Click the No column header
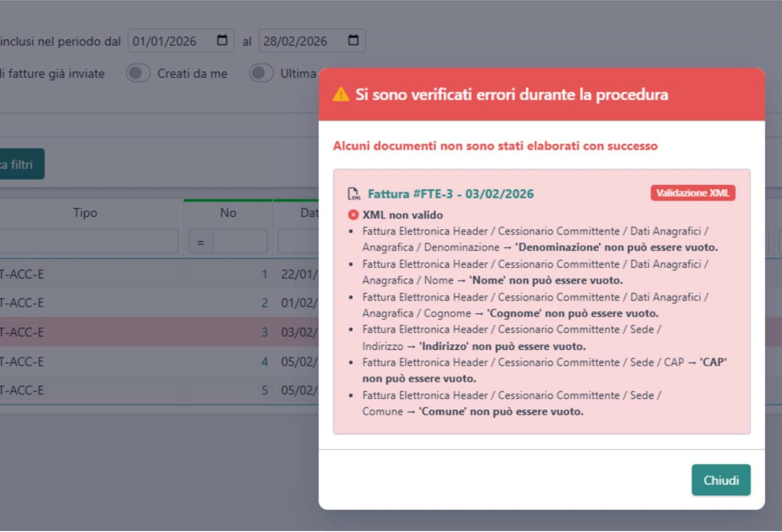The width and height of the screenshot is (782, 532). 228,213
